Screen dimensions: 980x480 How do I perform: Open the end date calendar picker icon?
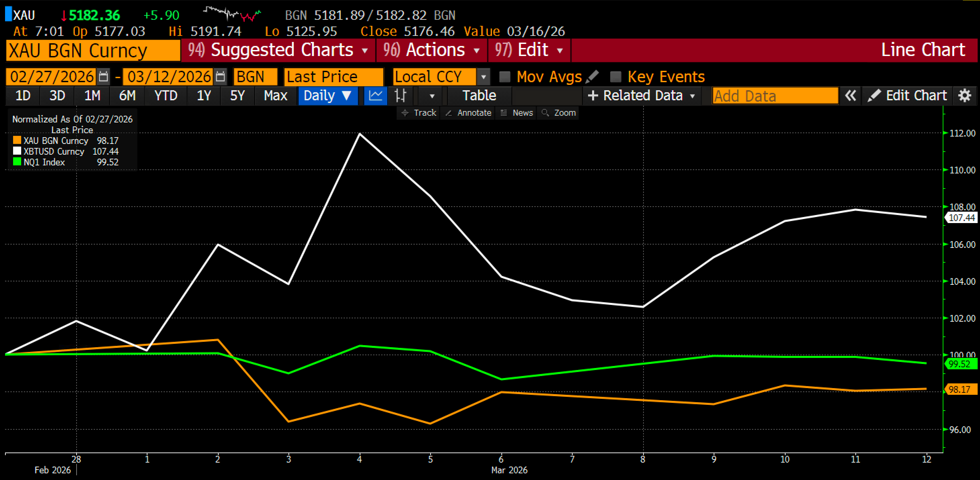pyautogui.click(x=220, y=77)
